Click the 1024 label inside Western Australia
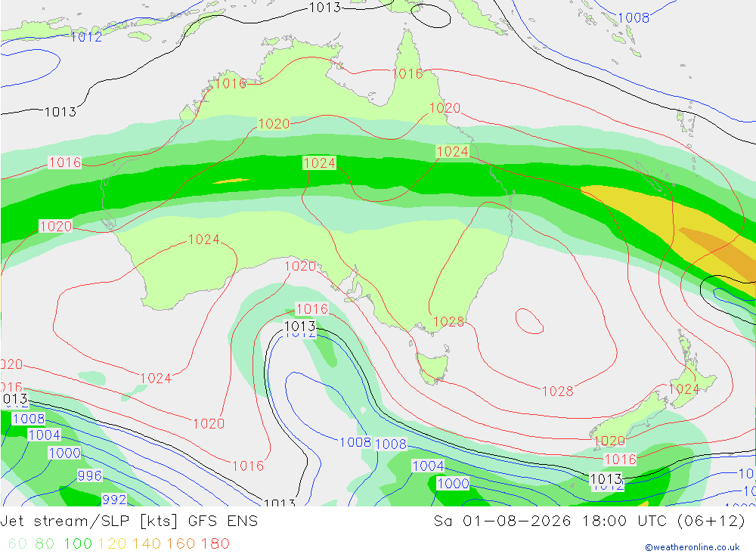This screenshot has height=554, width=756. click(204, 239)
